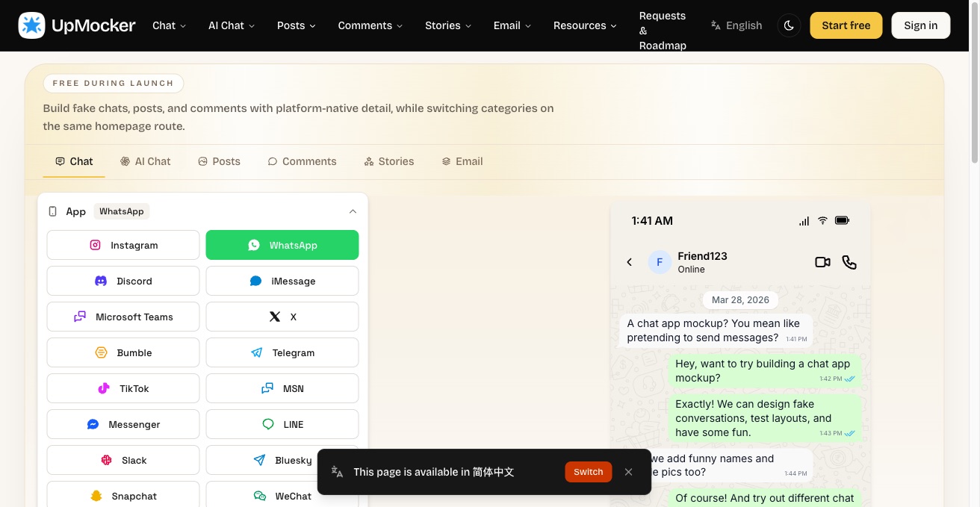This screenshot has height=507, width=980.
Task: Click the phone call icon in chat header
Action: (849, 262)
